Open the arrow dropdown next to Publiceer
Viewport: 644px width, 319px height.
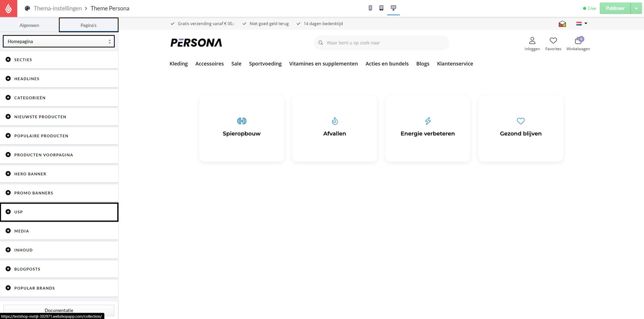click(x=636, y=8)
